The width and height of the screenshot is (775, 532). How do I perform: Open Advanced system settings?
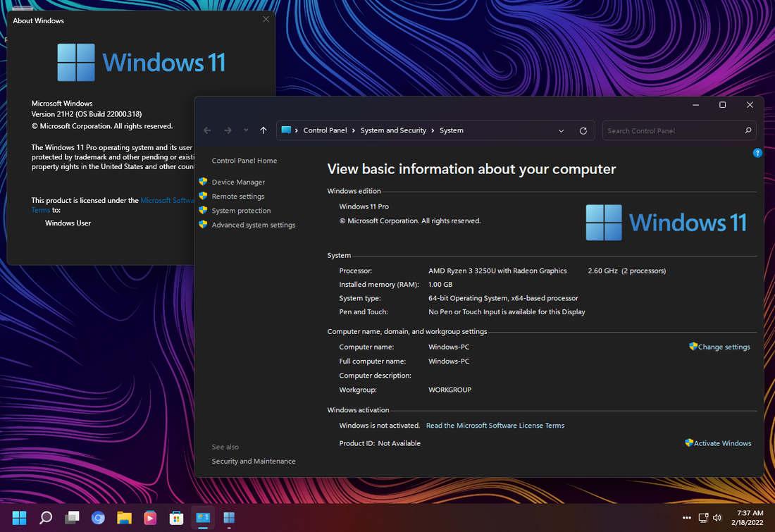(x=254, y=225)
